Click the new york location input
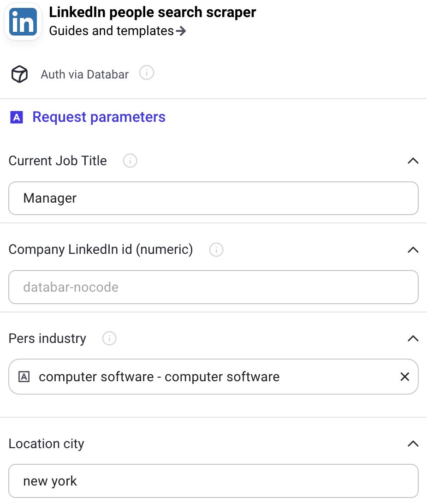 click(213, 481)
